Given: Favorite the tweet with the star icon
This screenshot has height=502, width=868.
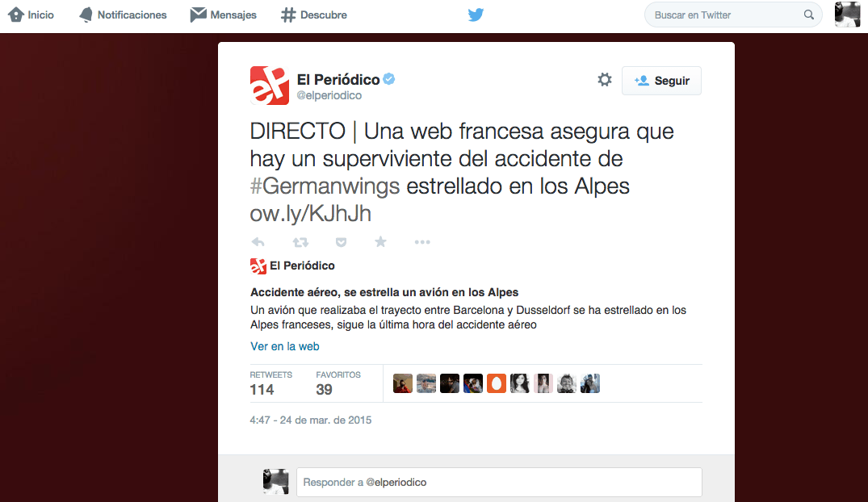Looking at the screenshot, I should (380, 241).
